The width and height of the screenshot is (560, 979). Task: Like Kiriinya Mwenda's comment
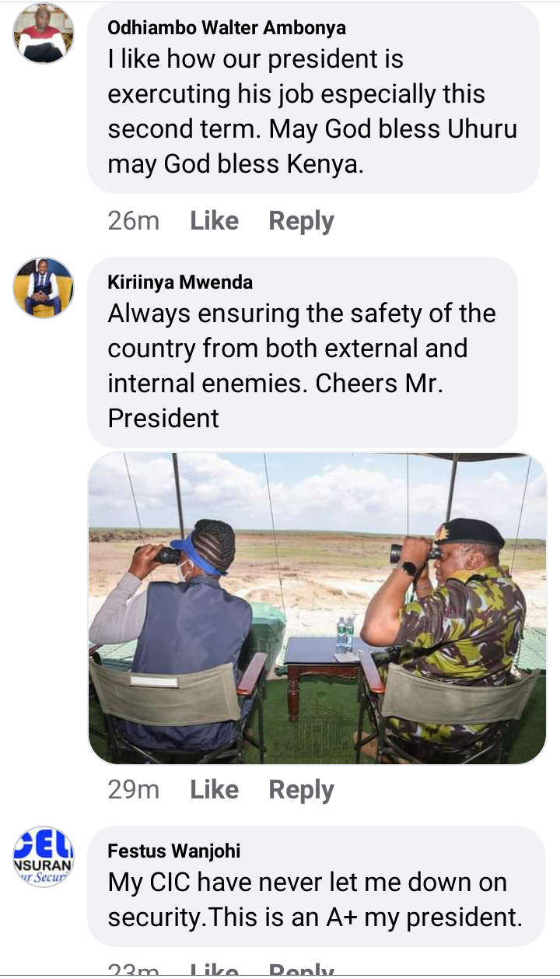point(214,790)
